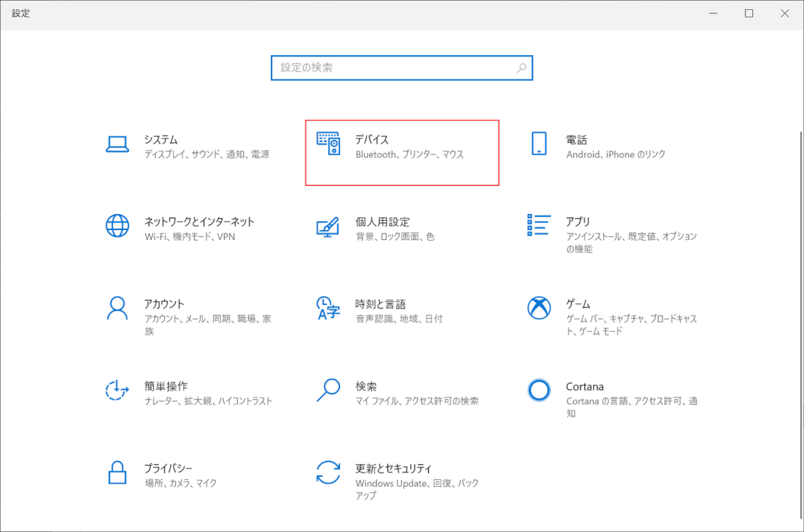804x532 pixels.
Task: Select the 更新とセキュリティ heading text
Action: (x=393, y=468)
